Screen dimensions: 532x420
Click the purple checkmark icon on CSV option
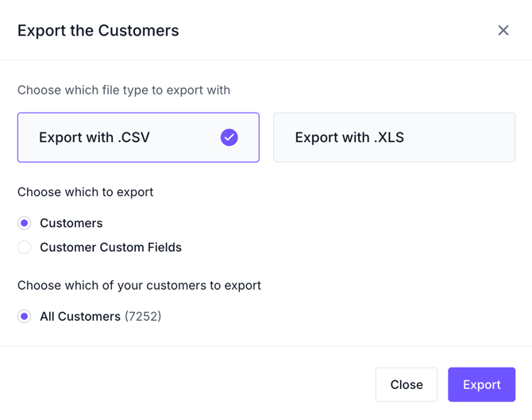click(229, 137)
